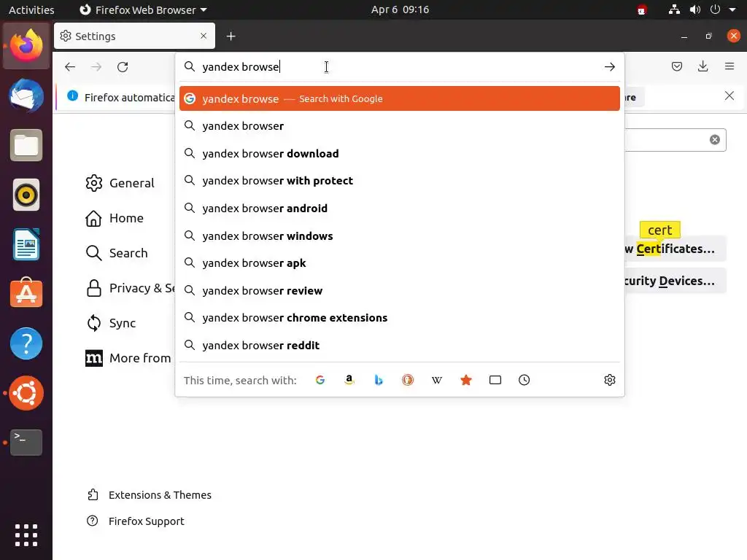Choose 'yandex browser windows' suggestion
747x560 pixels.
tap(399, 236)
